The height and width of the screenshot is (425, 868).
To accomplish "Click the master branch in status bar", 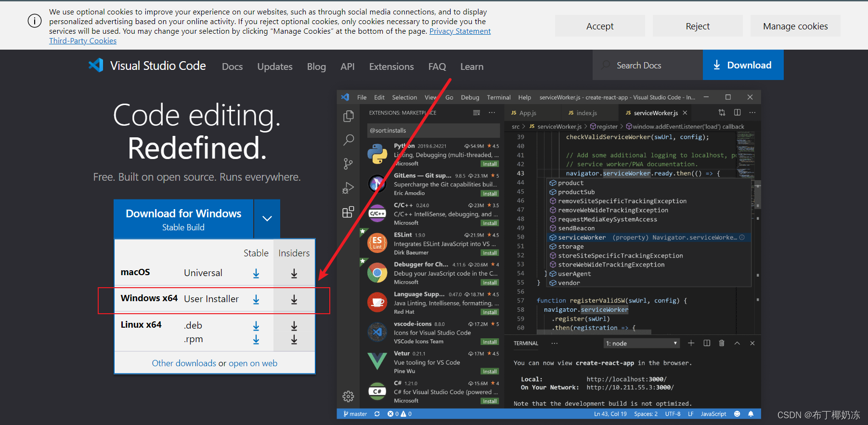I will pos(355,414).
